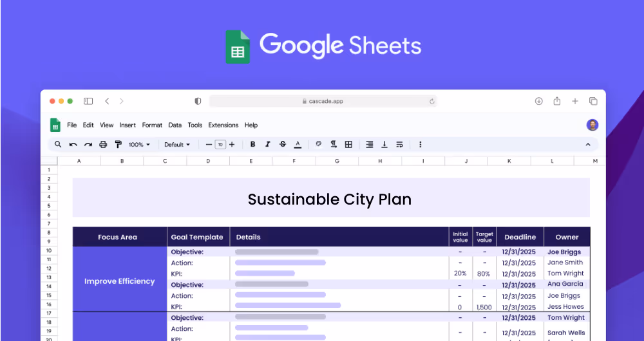Select column K header
This screenshot has width=644, height=341.
click(x=509, y=161)
